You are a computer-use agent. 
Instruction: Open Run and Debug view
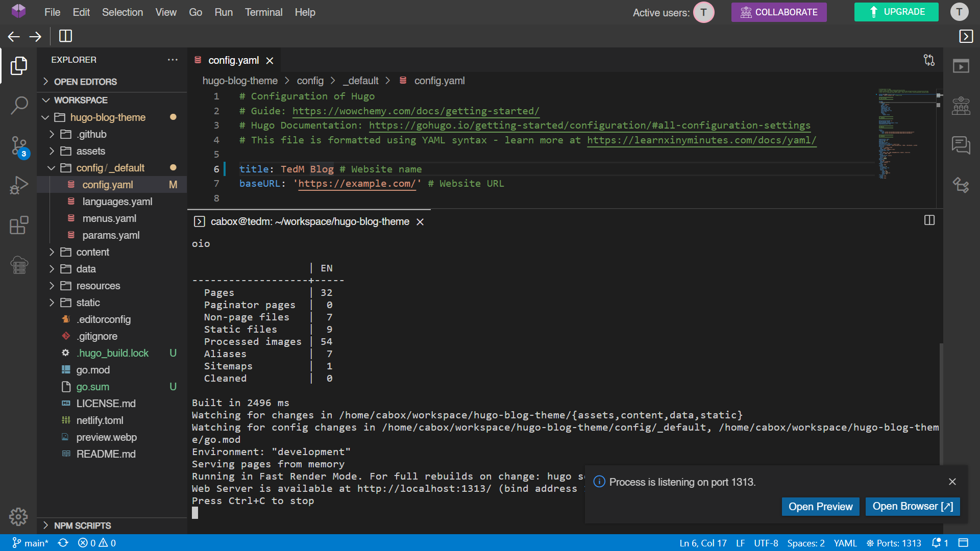tap(19, 185)
